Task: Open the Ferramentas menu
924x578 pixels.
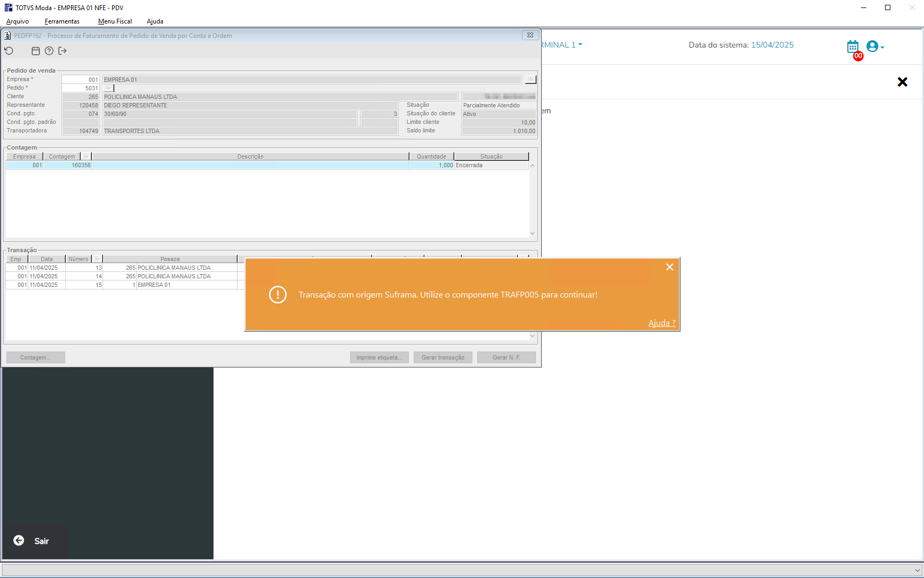Action: [x=62, y=21]
